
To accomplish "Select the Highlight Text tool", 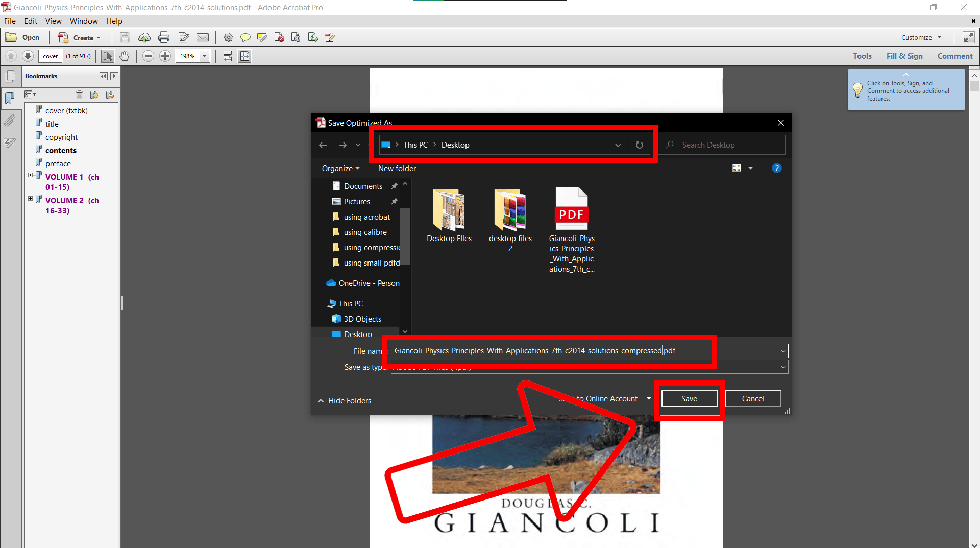I will (262, 37).
